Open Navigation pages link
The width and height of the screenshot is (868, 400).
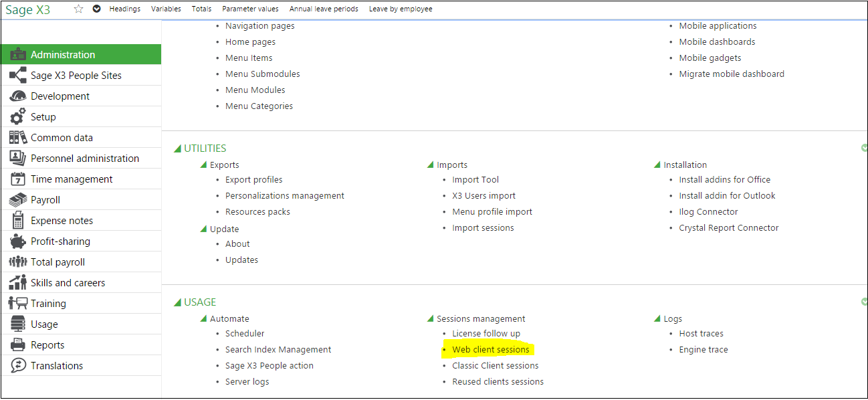pyautogui.click(x=260, y=25)
